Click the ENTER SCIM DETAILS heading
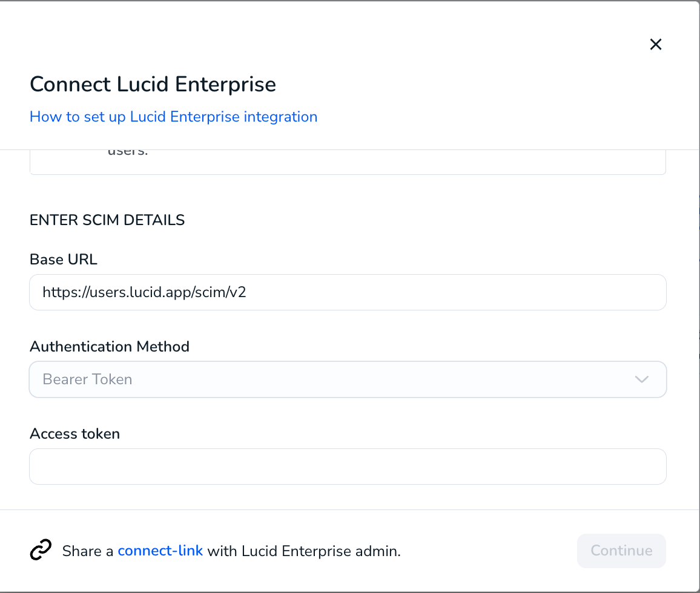Screen dimensions: 700x593 107,220
